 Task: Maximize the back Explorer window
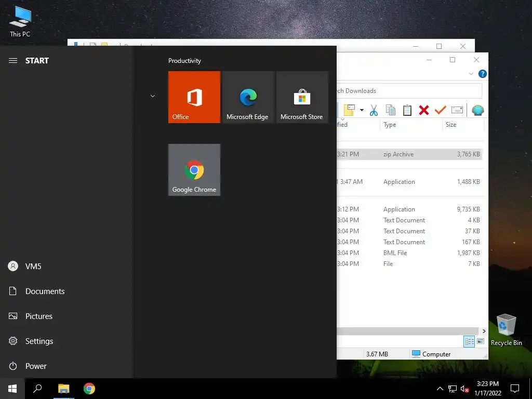click(438, 46)
